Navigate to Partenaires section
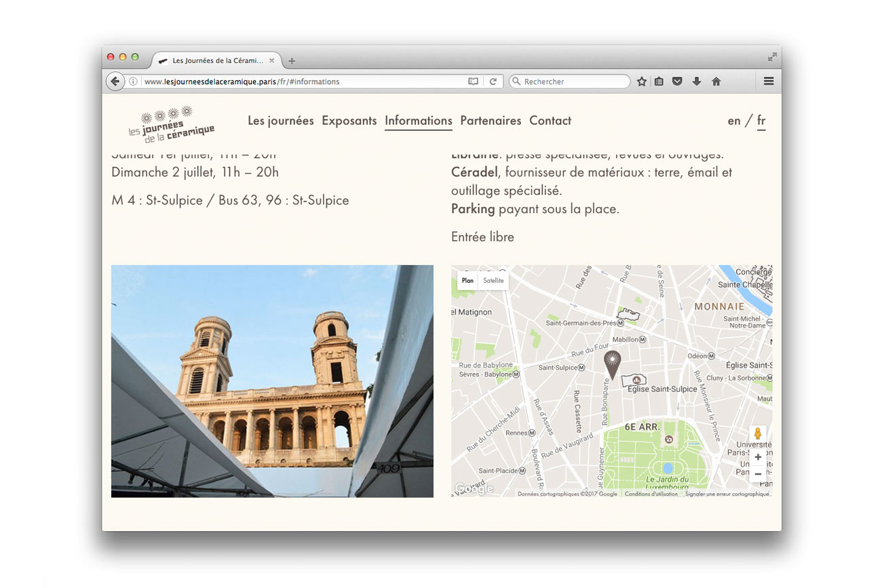882x588 pixels. (x=491, y=121)
